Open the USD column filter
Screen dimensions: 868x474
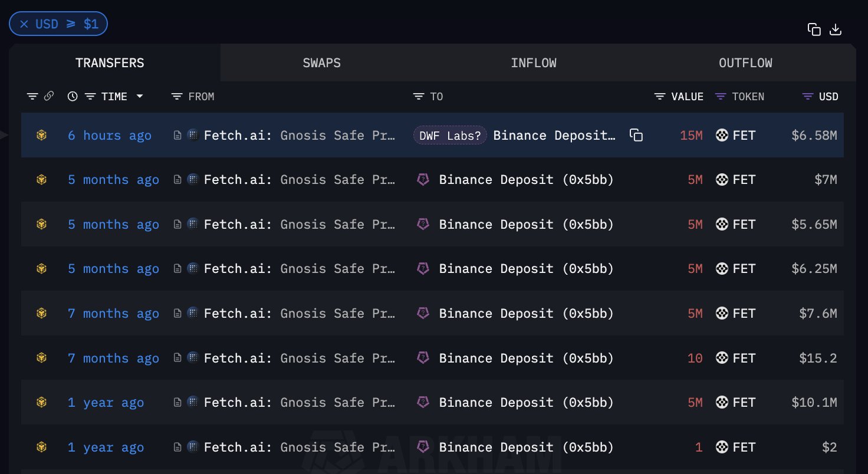point(808,96)
